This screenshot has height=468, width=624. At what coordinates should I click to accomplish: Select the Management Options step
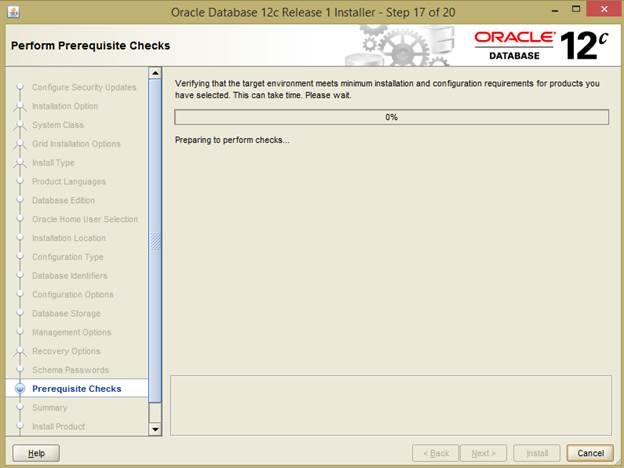[72, 332]
